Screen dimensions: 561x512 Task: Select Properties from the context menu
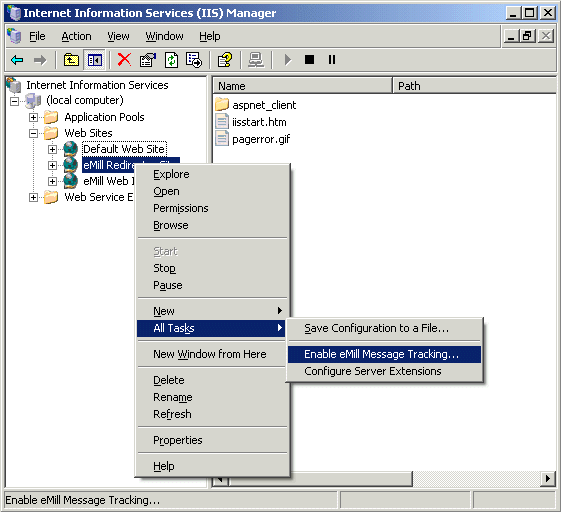point(212,440)
